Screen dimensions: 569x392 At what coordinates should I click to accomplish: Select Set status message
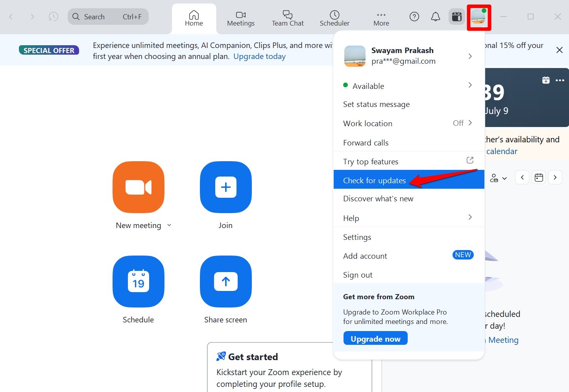409,104
